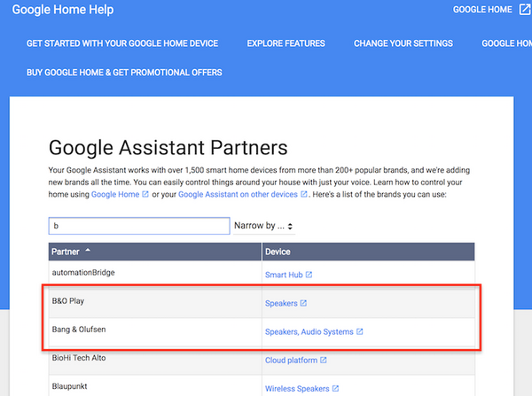Open Speakers, Audio Systems link for Bang & Olufsen
Screen dimensions: 532x396
(309, 332)
